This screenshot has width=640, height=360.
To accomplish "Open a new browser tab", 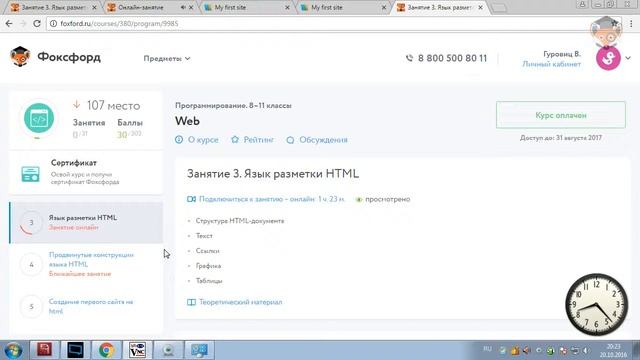I will 499,8.
